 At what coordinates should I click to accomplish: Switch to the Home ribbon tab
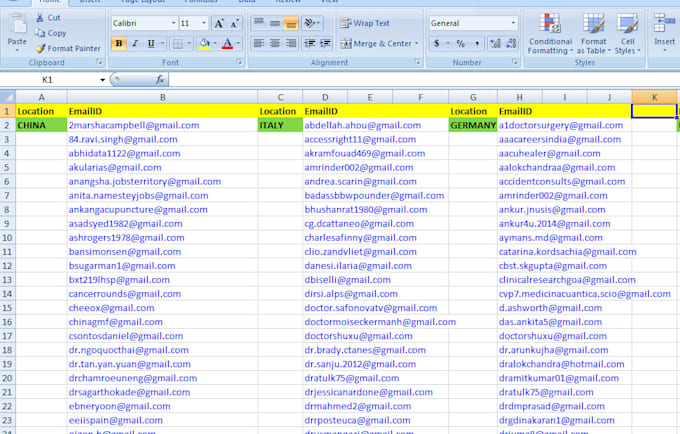pyautogui.click(x=49, y=3)
